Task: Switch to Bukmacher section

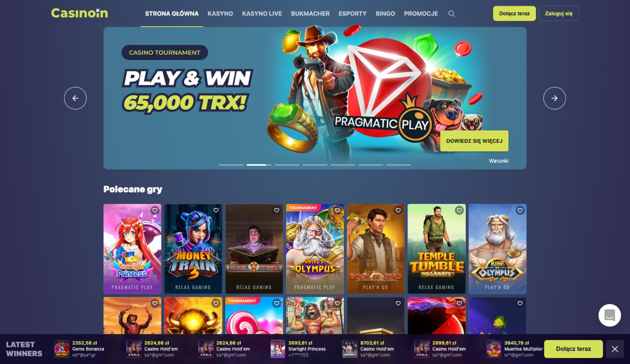Action: click(310, 14)
